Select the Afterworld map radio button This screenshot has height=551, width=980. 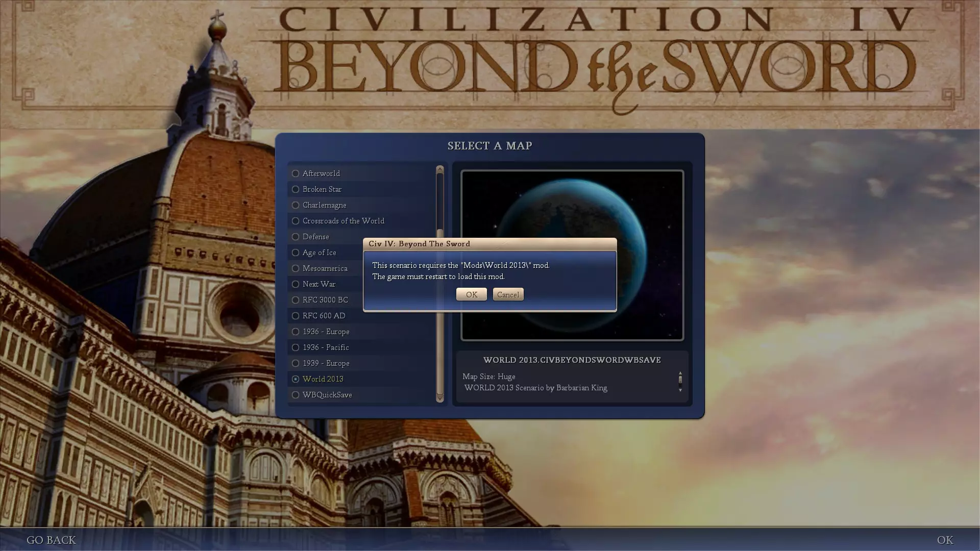296,173
